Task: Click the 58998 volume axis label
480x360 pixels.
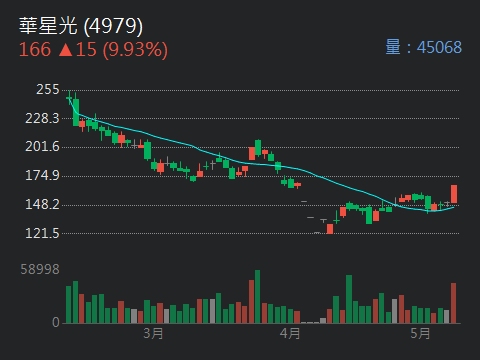Action: pos(40,269)
